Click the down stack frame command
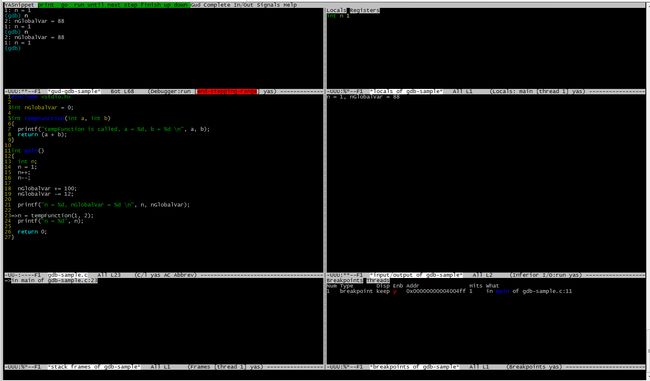 click(182, 5)
